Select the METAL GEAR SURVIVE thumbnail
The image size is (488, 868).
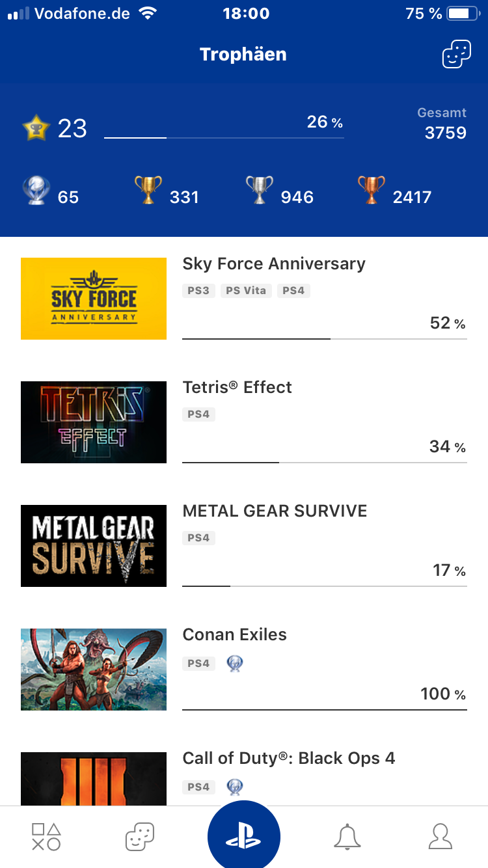pos(94,546)
